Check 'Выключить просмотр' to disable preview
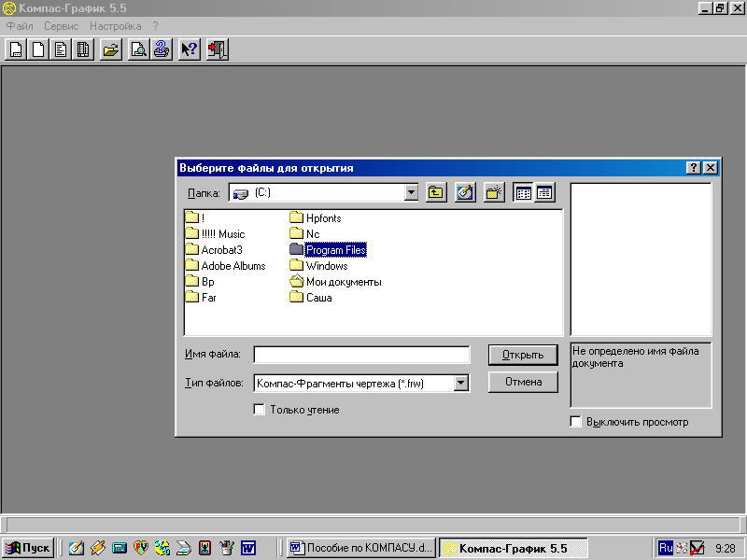The width and height of the screenshot is (747, 560). tap(576, 422)
